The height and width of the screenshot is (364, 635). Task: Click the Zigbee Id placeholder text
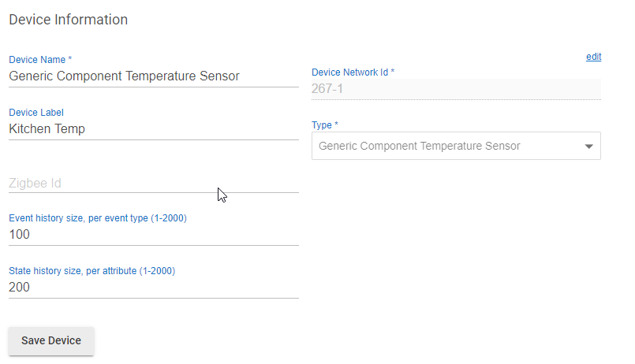[35, 183]
